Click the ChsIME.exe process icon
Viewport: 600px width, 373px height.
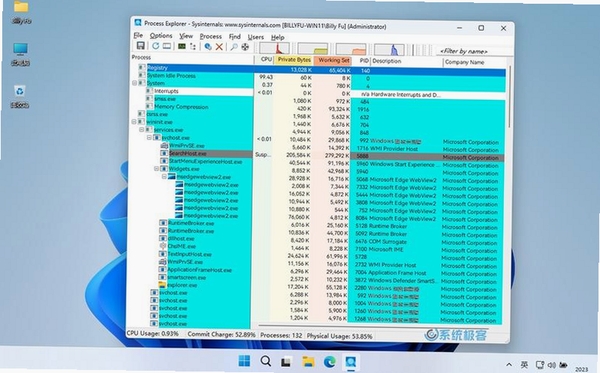coord(163,246)
